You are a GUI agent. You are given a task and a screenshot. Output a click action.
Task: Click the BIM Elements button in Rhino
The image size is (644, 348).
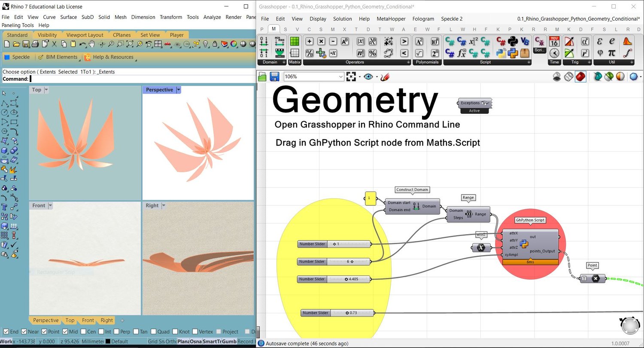point(58,57)
